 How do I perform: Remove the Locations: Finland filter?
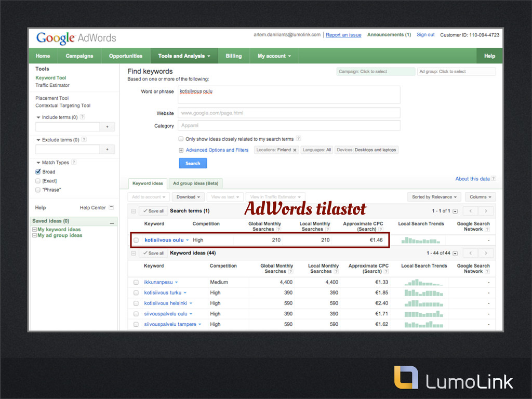pos(295,150)
